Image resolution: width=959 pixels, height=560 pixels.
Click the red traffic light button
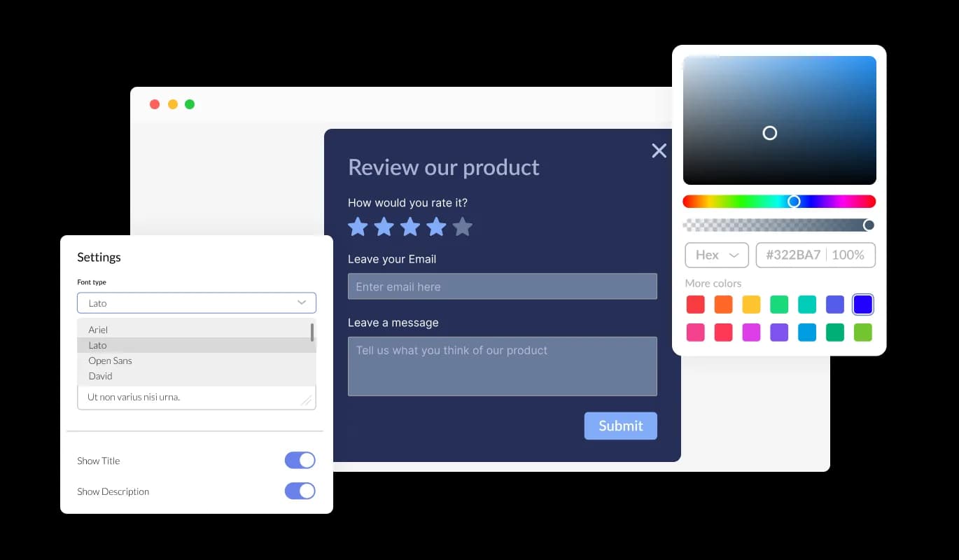(x=155, y=104)
